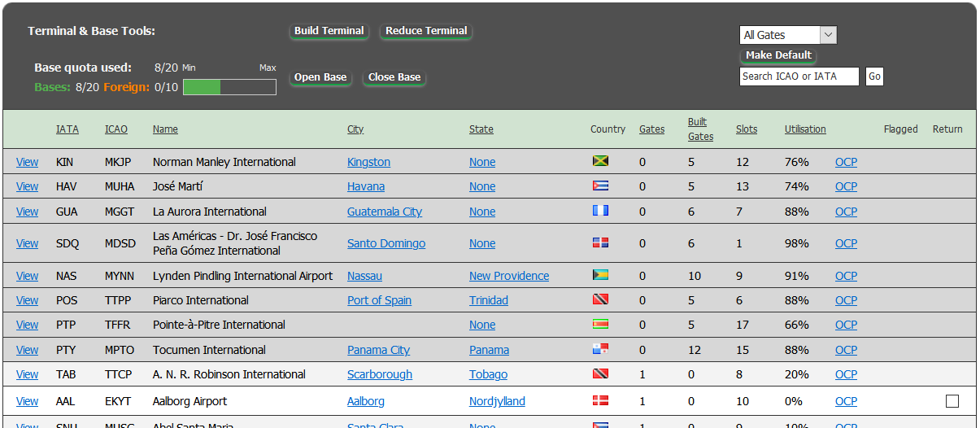Screen dimensions: 980x428
Task: Sort table by Utilisation column header
Action: (805, 129)
